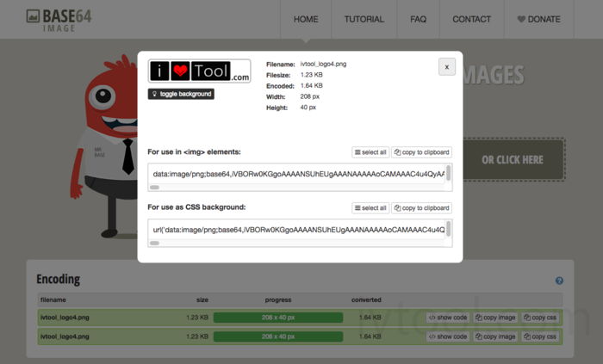This screenshot has width=603, height=364.
Task: Click the CSS code vertical scrollbar
Action: click(x=448, y=228)
